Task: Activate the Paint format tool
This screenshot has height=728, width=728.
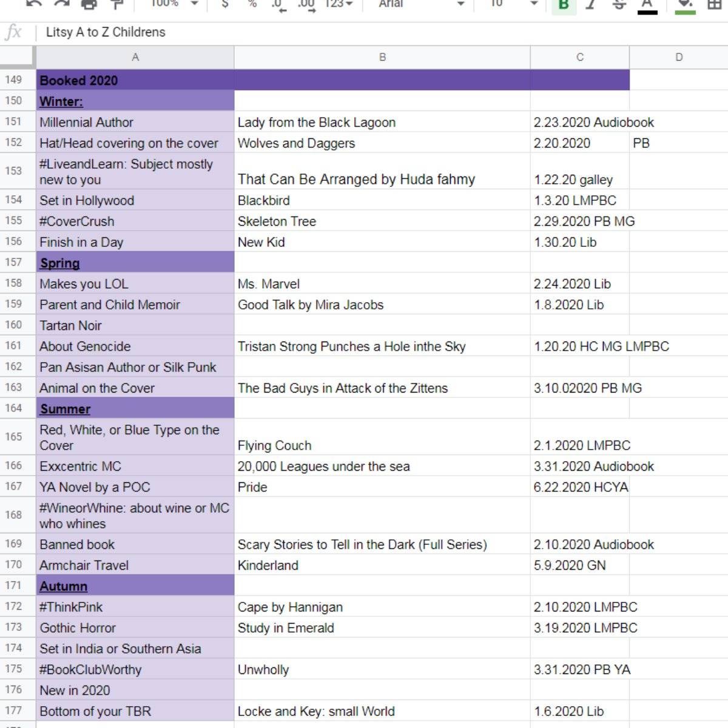Action: click(x=116, y=4)
